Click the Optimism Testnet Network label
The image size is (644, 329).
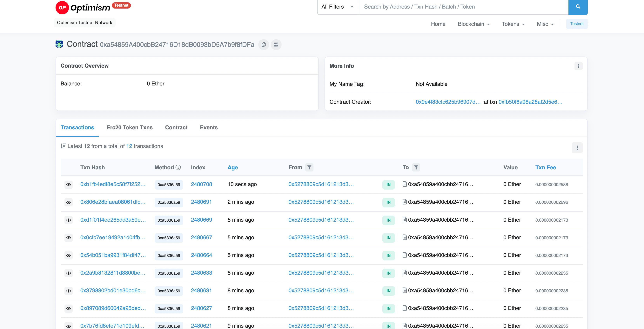85,23
